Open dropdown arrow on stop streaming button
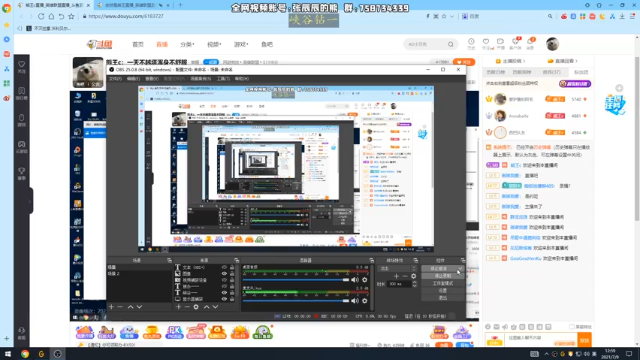The image size is (640, 360). 460,269
